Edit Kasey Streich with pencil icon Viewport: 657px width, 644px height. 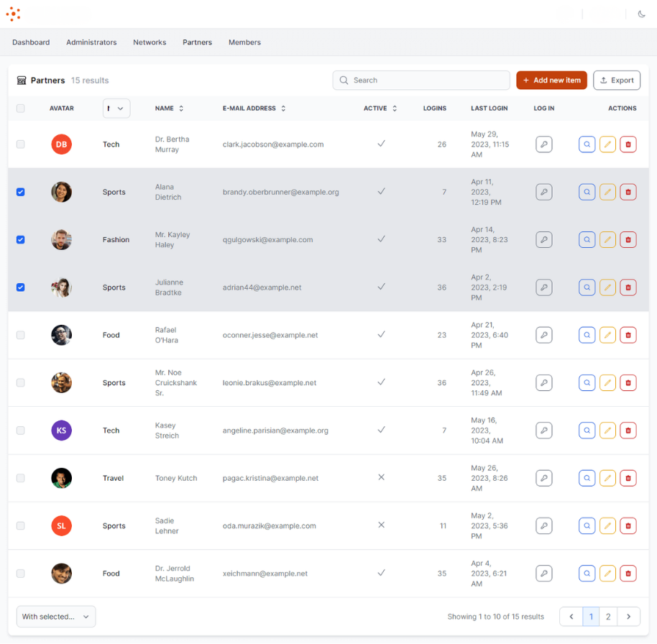607,431
